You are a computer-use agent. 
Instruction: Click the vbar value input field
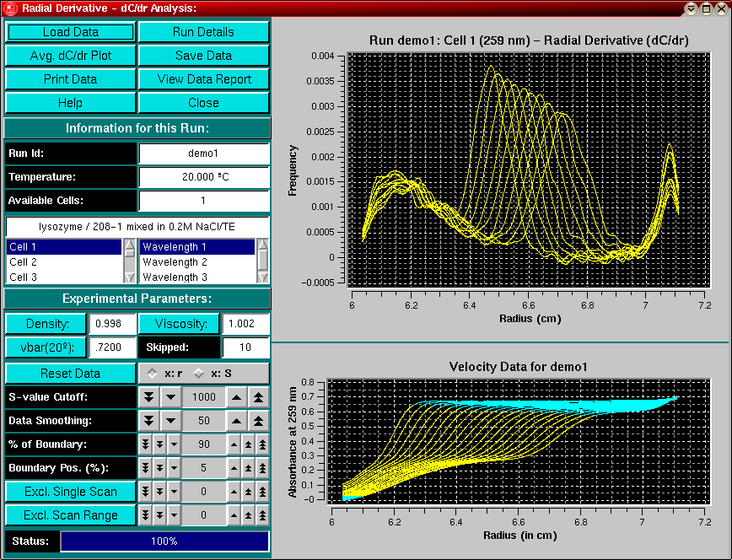point(111,348)
